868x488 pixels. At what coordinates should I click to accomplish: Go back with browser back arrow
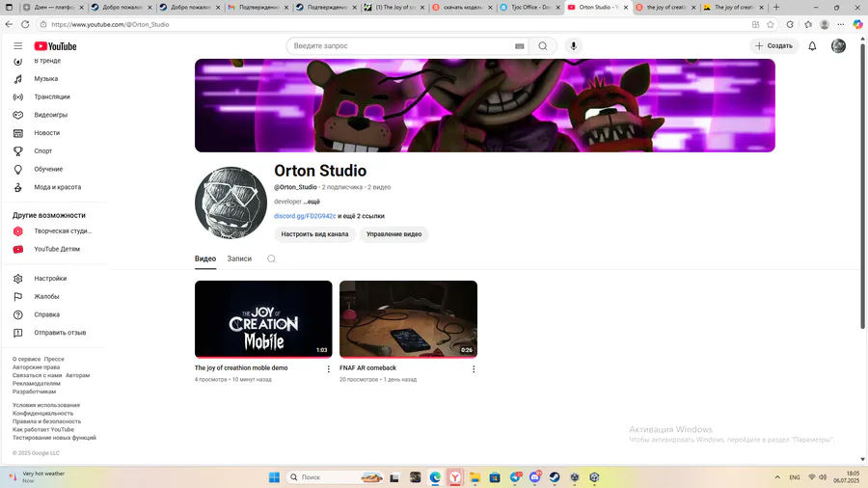(x=9, y=24)
